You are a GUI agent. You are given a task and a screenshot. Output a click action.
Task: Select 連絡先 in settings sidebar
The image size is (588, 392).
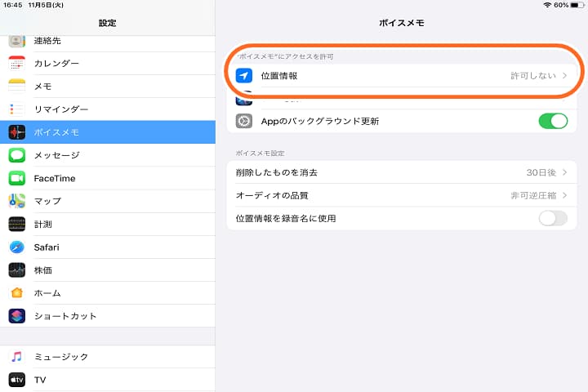tap(108, 42)
